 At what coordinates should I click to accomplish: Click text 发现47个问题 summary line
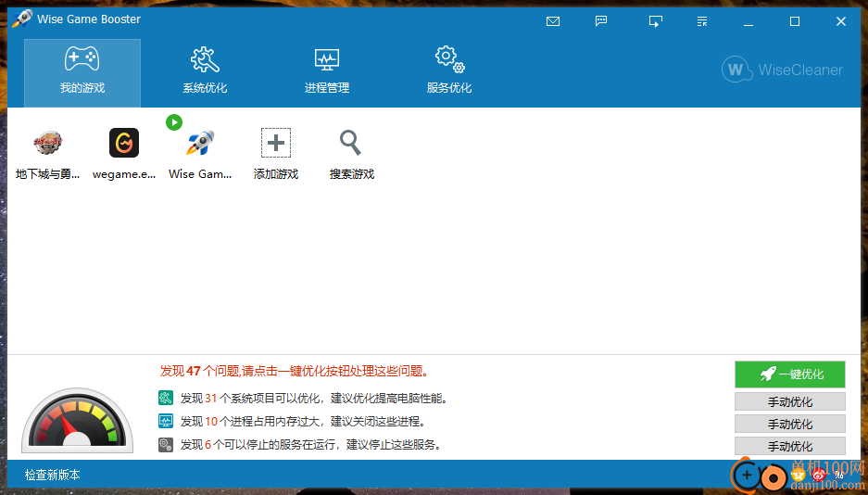(294, 371)
